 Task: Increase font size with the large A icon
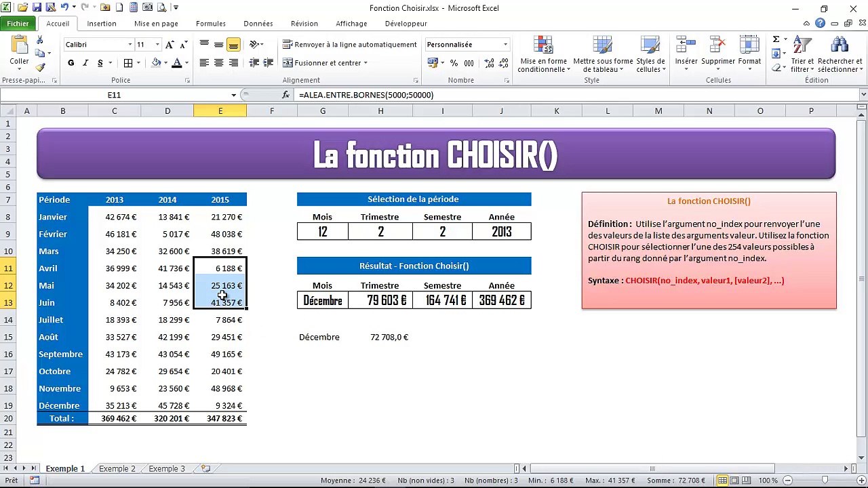click(170, 45)
